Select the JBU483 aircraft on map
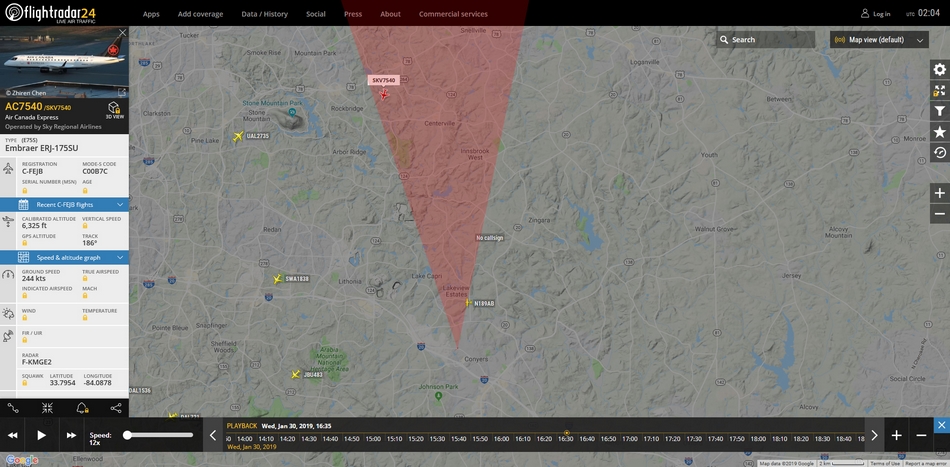This screenshot has height=467, width=950. (295, 374)
